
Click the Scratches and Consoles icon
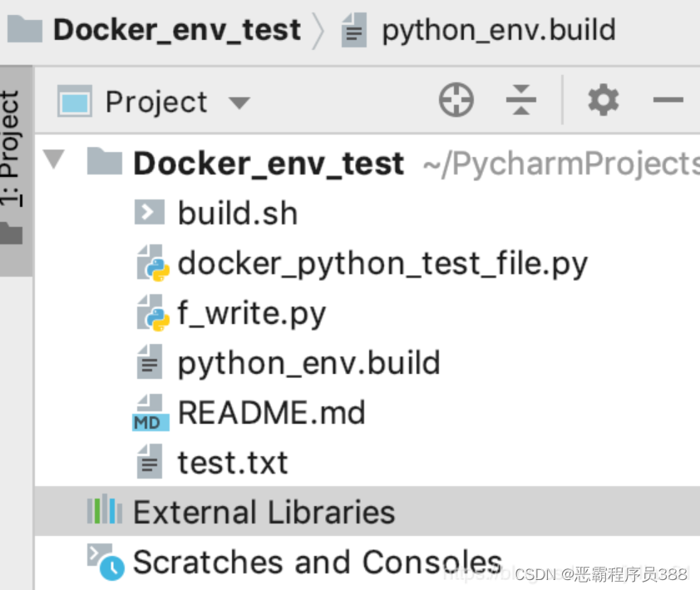pos(106,561)
